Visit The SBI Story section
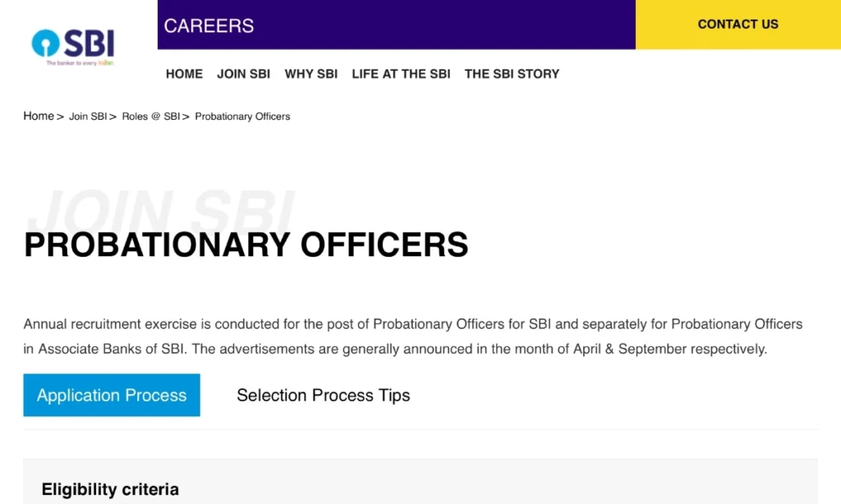841x504 pixels. [x=512, y=74]
